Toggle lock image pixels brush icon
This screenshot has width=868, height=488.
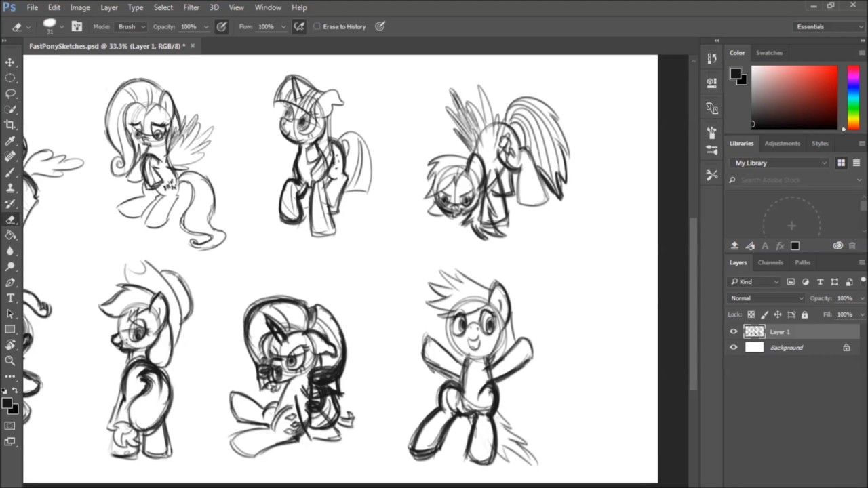click(x=765, y=314)
